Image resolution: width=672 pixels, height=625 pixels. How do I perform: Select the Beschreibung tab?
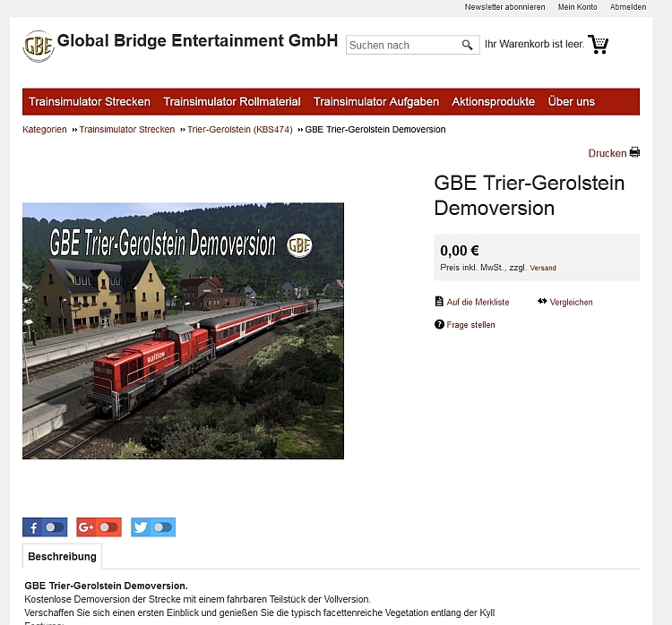[x=62, y=556]
